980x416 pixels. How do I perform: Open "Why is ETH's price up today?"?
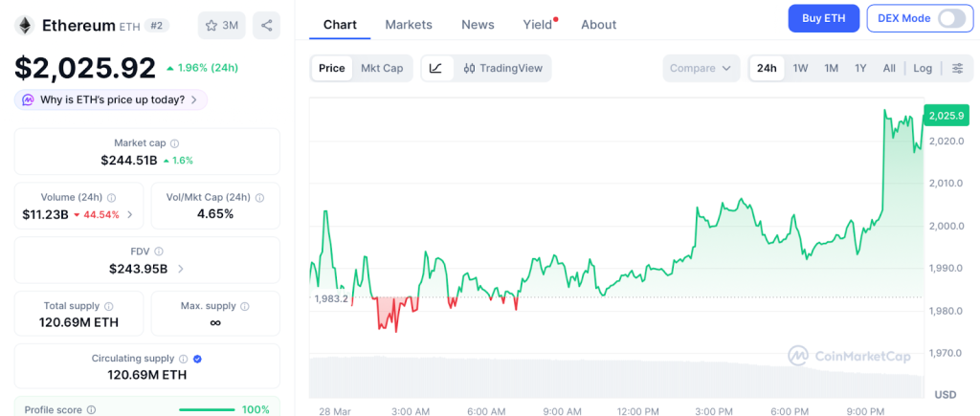[110, 99]
